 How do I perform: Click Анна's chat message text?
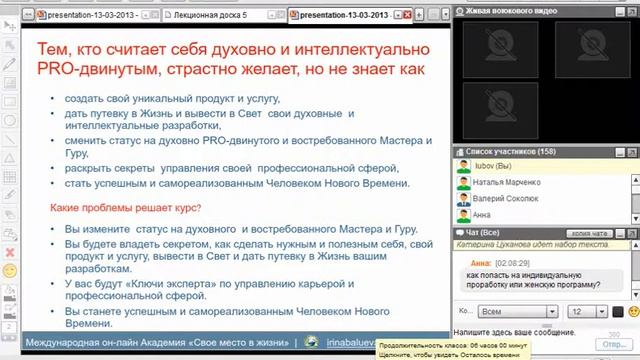(533, 280)
